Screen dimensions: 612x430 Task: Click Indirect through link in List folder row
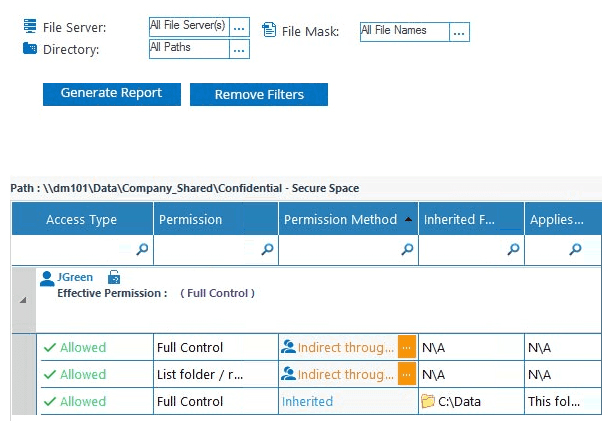coord(346,374)
